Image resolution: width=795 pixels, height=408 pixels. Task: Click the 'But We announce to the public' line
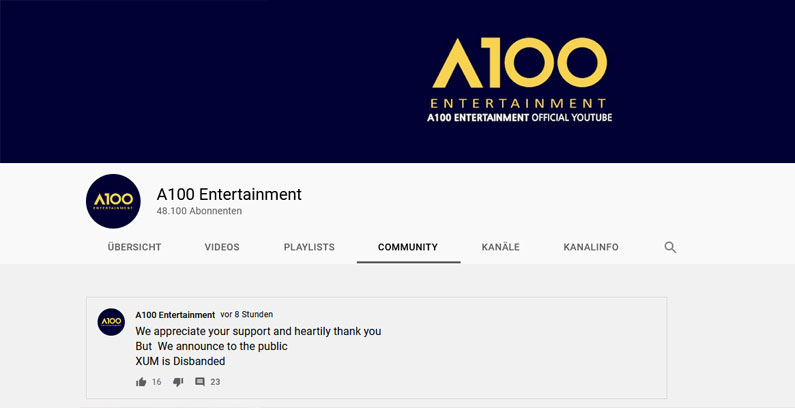(x=211, y=346)
